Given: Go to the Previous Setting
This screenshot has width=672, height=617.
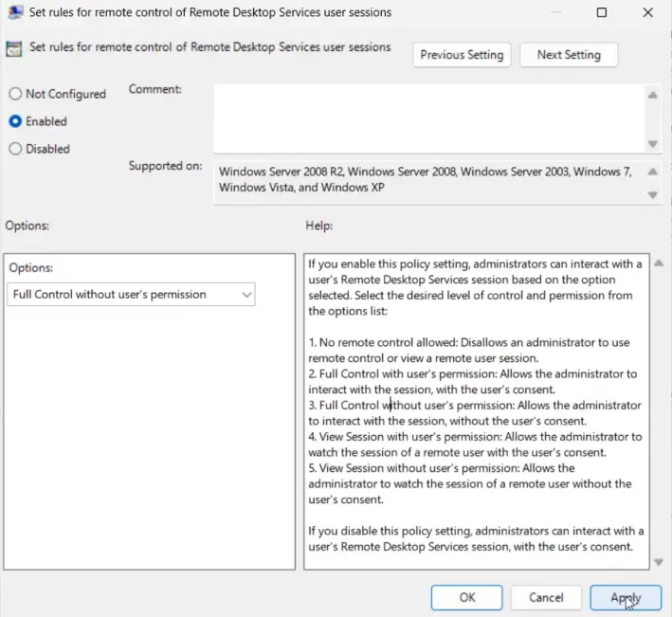Looking at the screenshot, I should pyautogui.click(x=462, y=55).
